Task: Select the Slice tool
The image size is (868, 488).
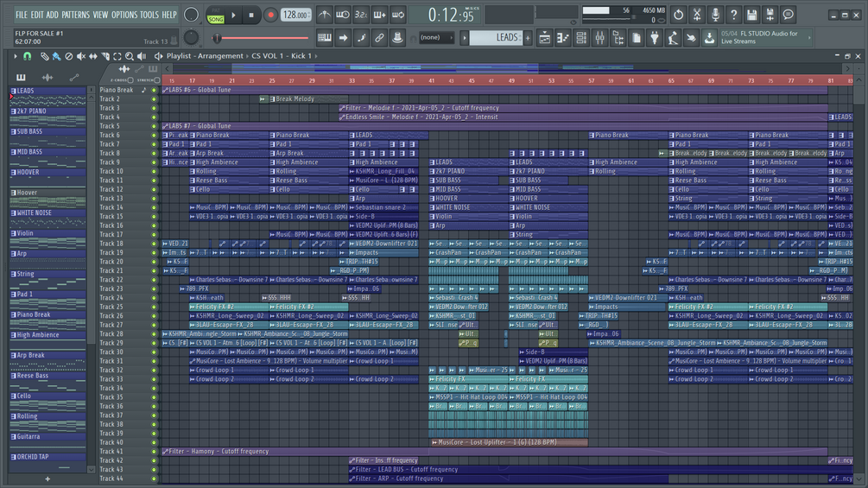Action: (x=105, y=56)
